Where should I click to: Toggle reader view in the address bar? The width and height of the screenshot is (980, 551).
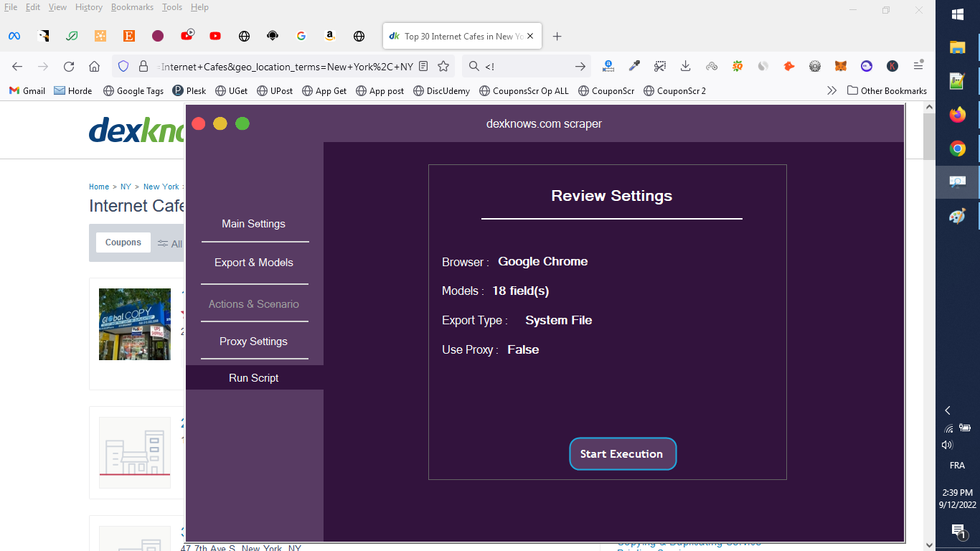pyautogui.click(x=423, y=67)
